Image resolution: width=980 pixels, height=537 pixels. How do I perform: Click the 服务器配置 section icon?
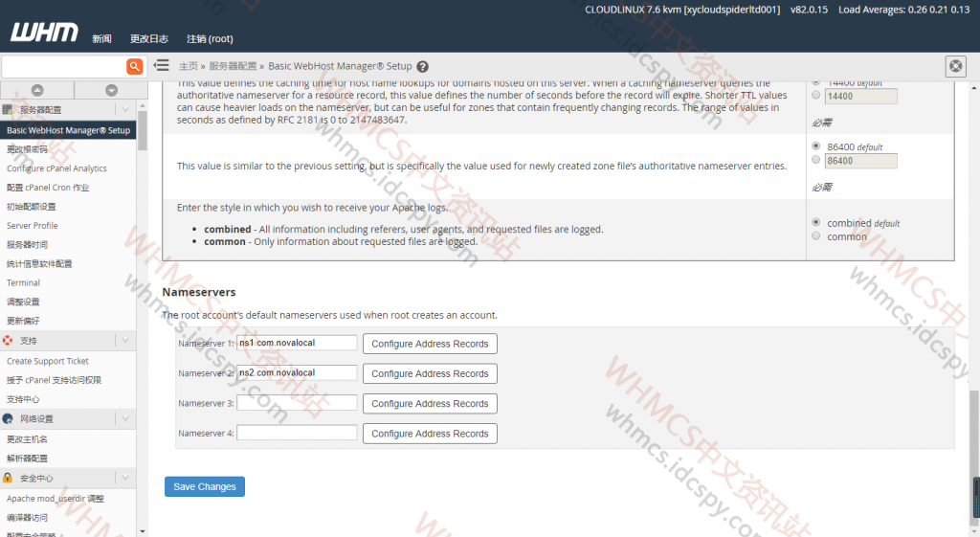[8, 109]
